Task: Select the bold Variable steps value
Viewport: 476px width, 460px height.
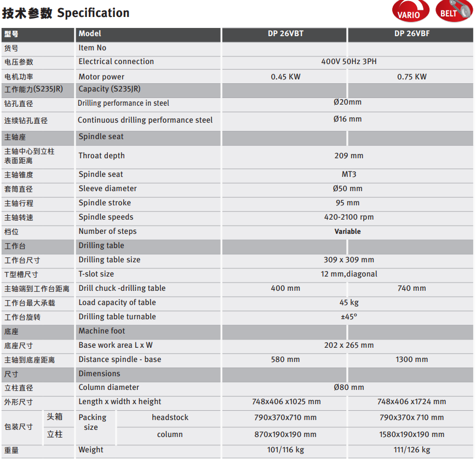Action: [347, 232]
